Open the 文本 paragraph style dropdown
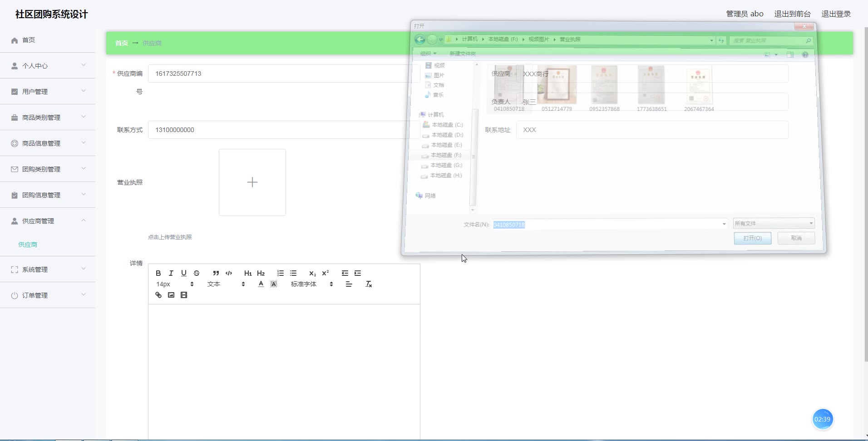 click(226, 284)
